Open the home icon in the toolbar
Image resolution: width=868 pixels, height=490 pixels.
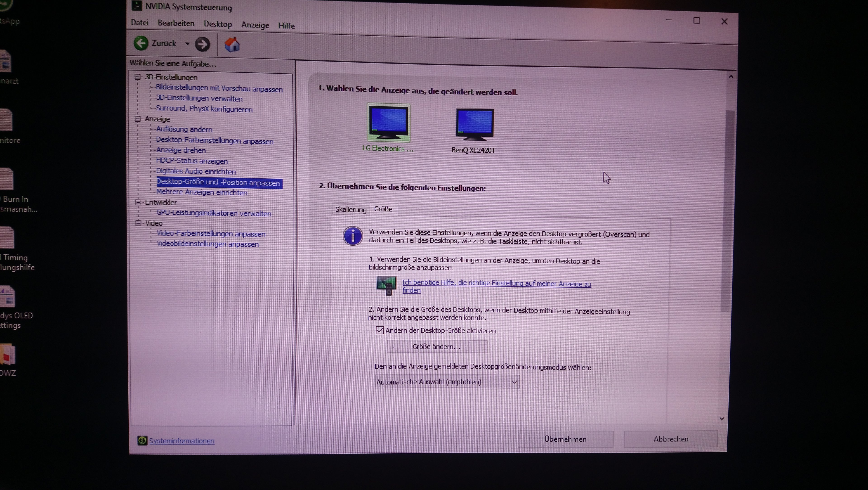click(x=232, y=45)
